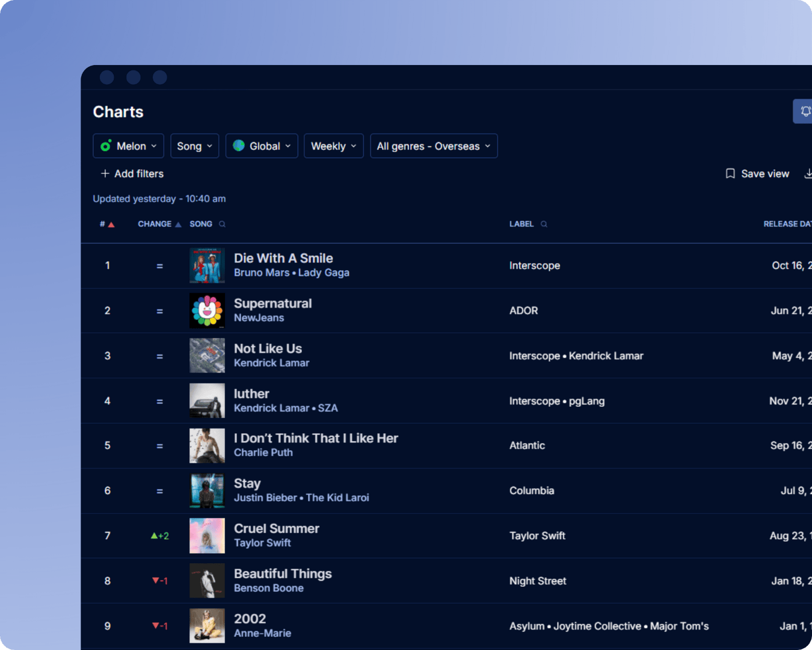
Task: Click the download/export icon beside Save view
Action: point(808,173)
